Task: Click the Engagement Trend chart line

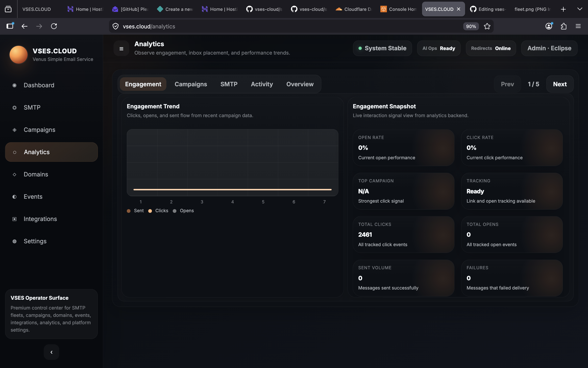Action: (x=232, y=189)
